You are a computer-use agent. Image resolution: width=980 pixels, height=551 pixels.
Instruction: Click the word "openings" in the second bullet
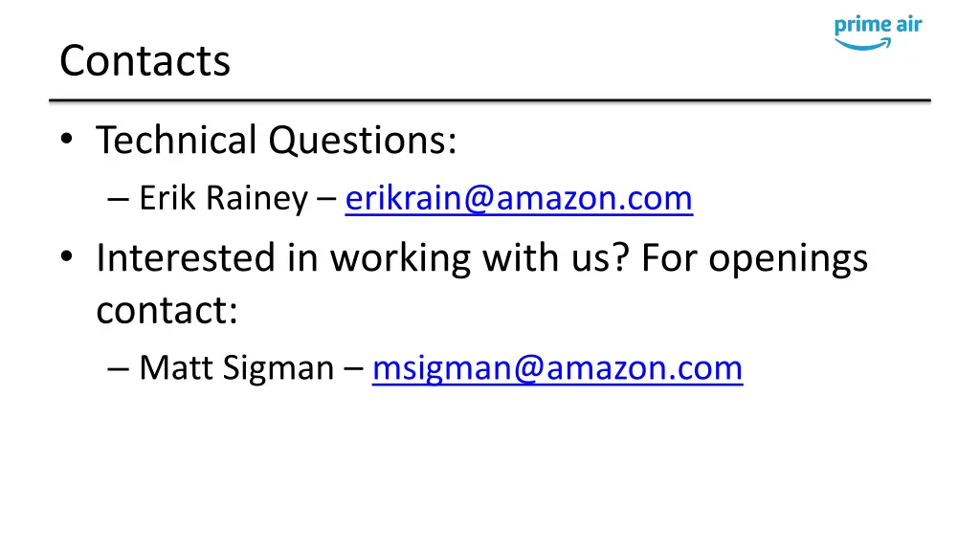[x=789, y=259]
